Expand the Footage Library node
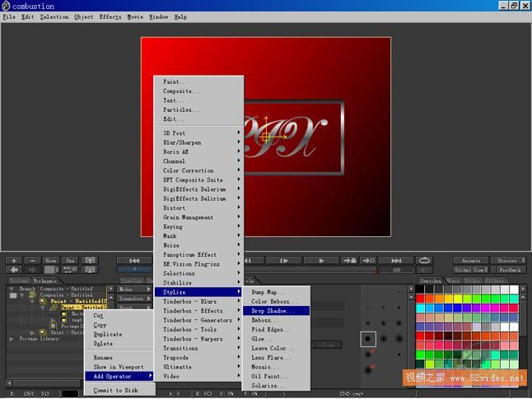 click(x=12, y=339)
